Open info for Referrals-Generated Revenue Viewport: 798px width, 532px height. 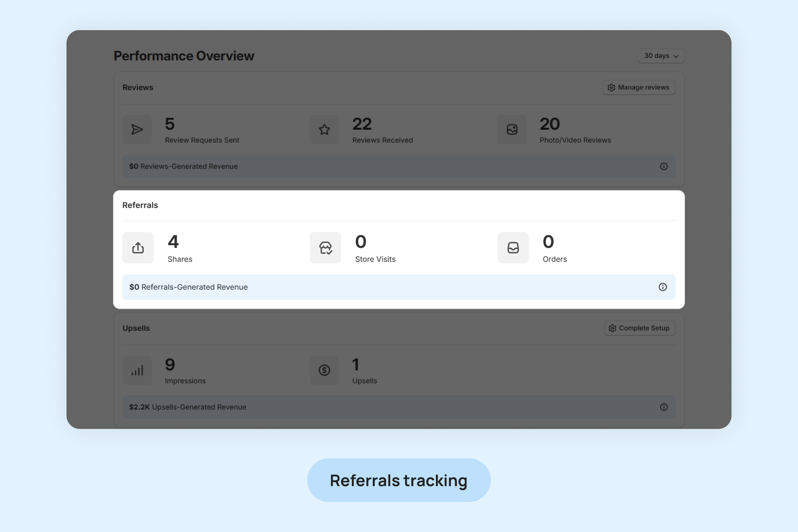click(663, 287)
